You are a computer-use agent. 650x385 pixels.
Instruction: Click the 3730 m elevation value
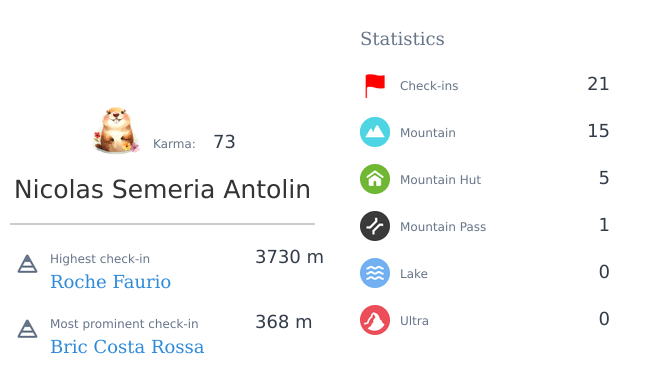[289, 257]
